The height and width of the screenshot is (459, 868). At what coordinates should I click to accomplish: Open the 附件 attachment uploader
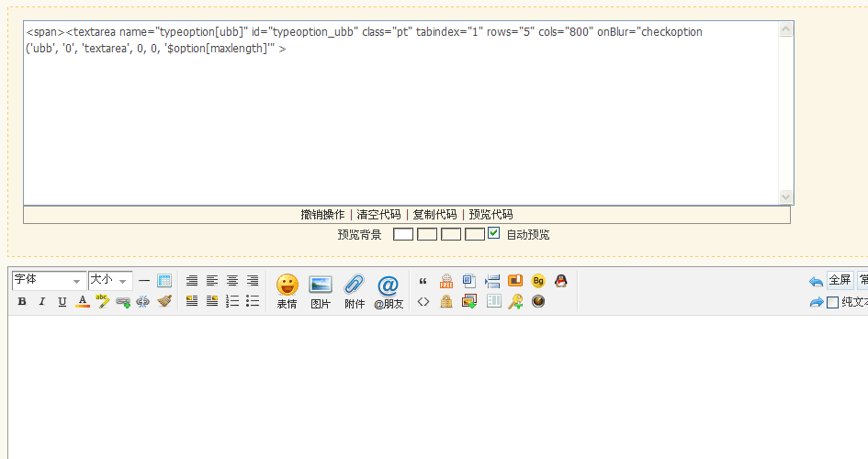click(355, 291)
